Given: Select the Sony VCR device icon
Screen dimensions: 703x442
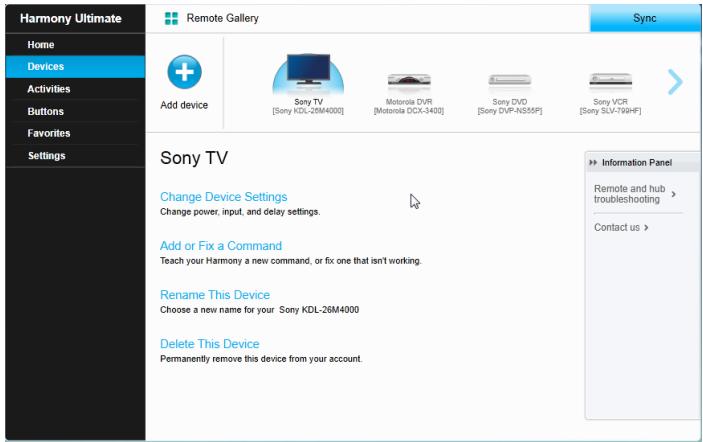Looking at the screenshot, I should coord(610,81).
